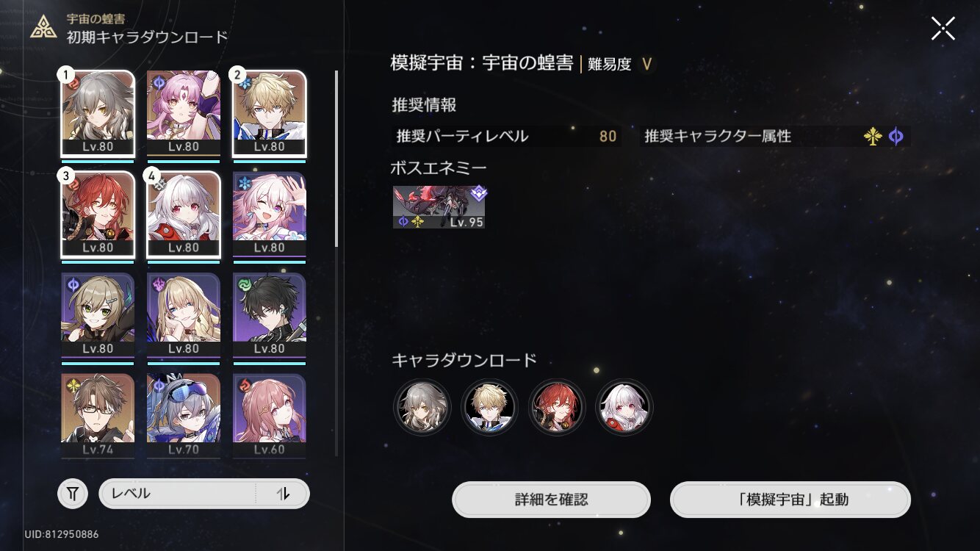Screen dimensions: 980x551
Task: Click the red-haired character download slot icon
Action: [557, 408]
